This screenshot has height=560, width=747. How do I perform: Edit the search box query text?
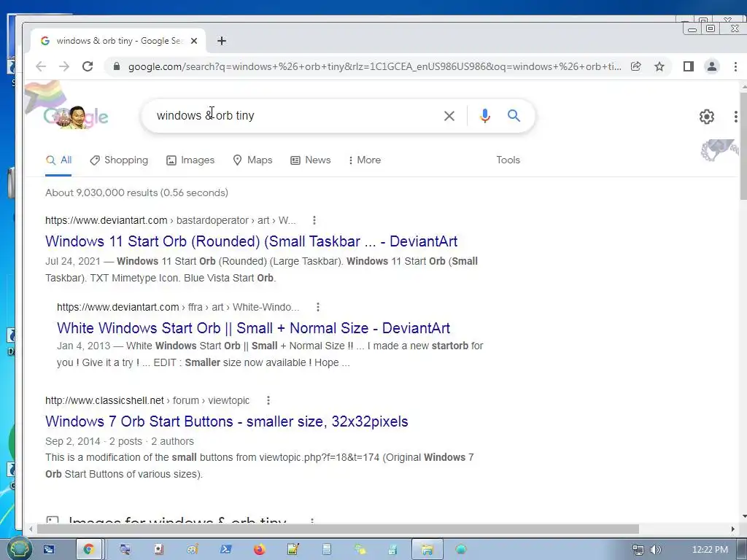(295, 116)
